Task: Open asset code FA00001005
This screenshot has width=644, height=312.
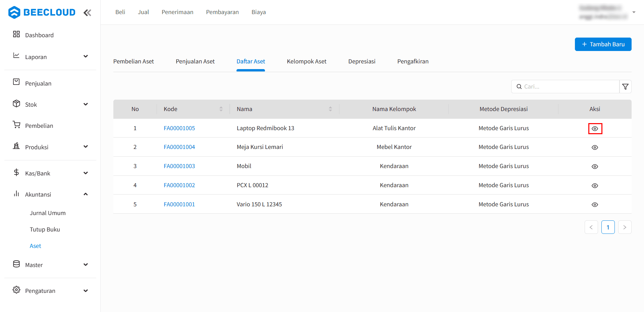Action: [179, 128]
